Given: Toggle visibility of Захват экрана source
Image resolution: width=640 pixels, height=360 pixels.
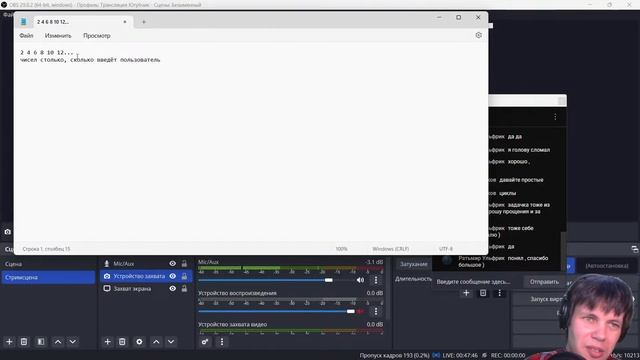Looking at the screenshot, I should pos(173,289).
